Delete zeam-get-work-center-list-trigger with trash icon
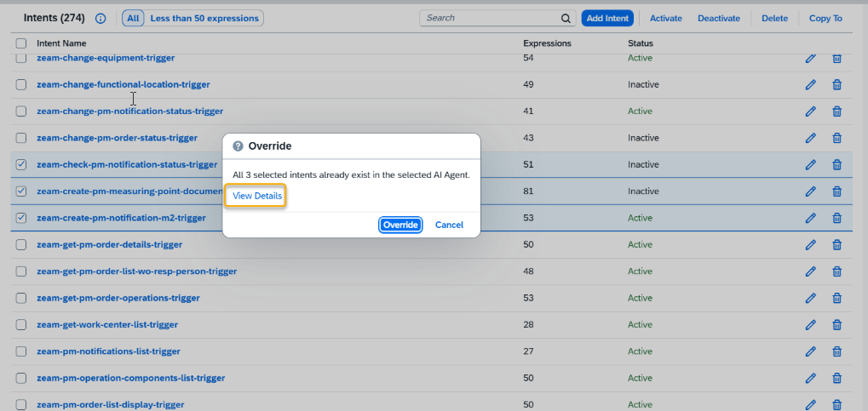The width and height of the screenshot is (868, 411). point(836,325)
